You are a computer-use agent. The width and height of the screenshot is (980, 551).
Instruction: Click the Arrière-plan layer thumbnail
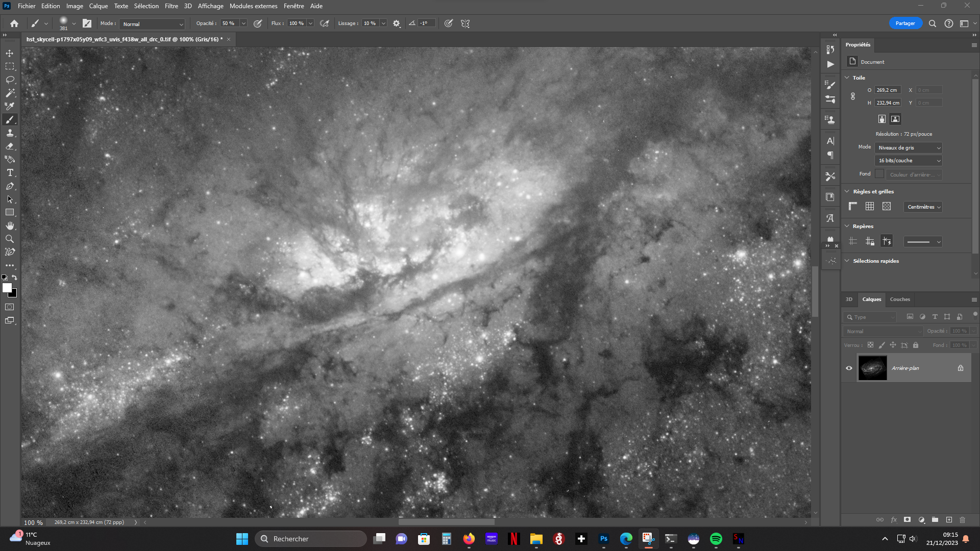click(x=872, y=368)
